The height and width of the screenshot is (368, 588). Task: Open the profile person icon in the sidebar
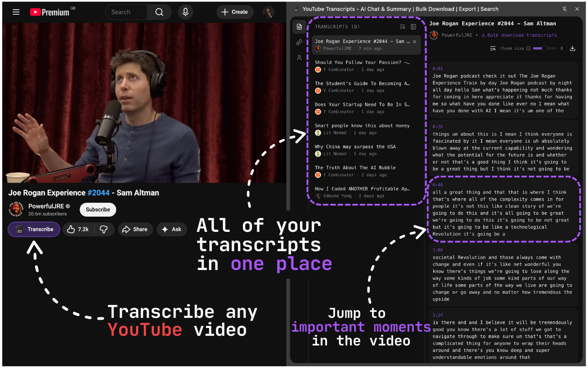coord(299,57)
